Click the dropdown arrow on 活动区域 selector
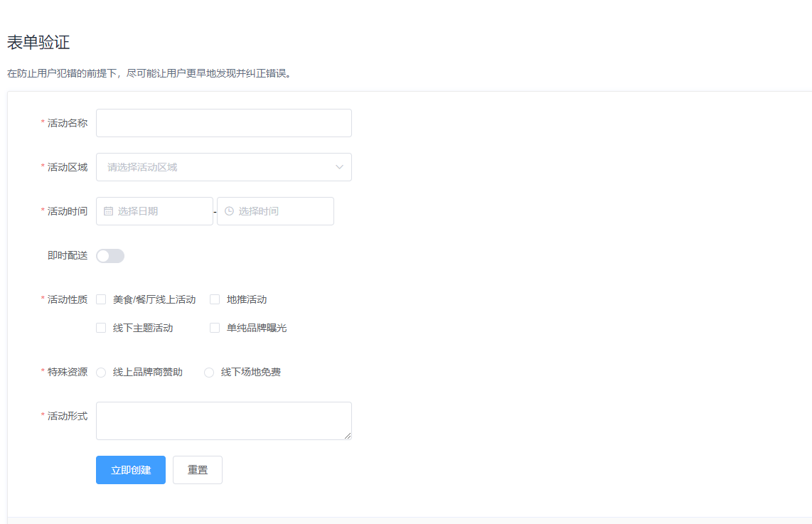The width and height of the screenshot is (812, 524). tap(339, 166)
